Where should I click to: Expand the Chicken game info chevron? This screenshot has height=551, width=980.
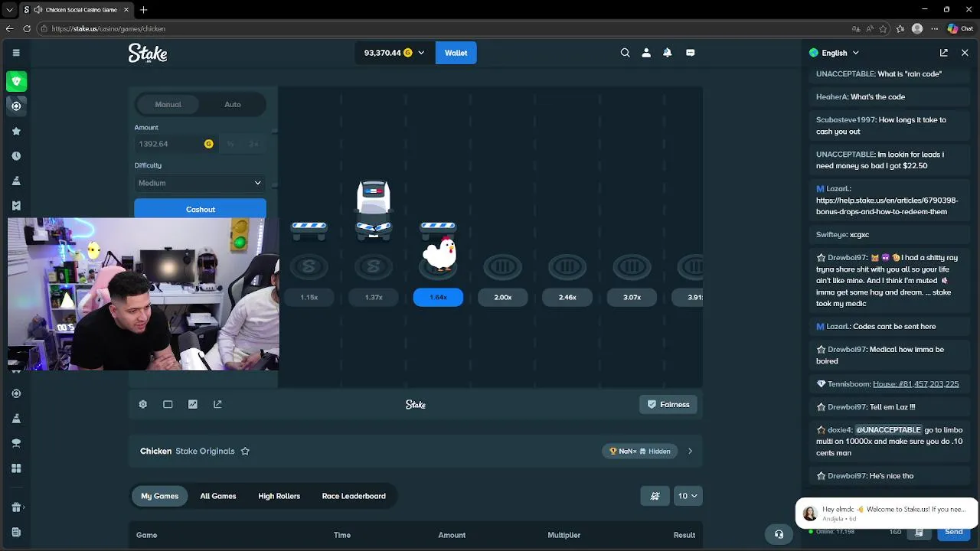(690, 452)
